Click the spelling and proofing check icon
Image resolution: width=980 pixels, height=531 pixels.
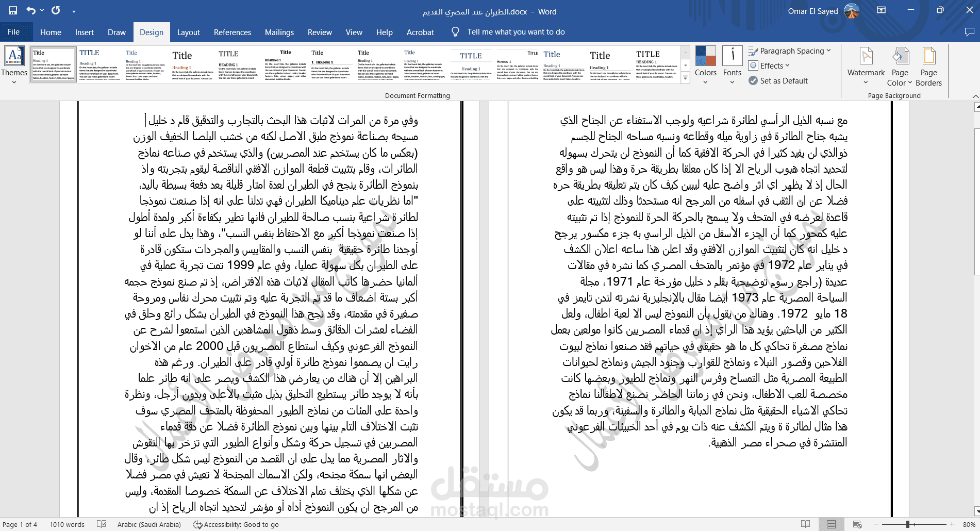(102, 524)
